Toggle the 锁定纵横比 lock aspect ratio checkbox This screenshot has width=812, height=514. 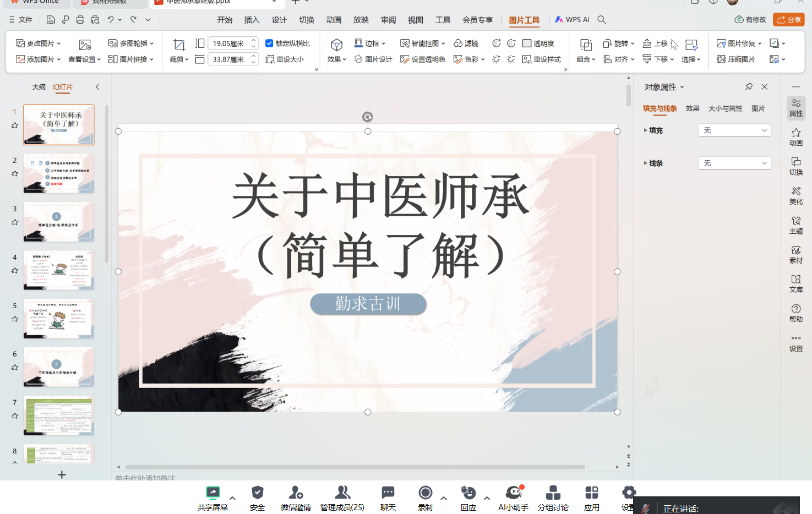pyautogui.click(x=269, y=43)
